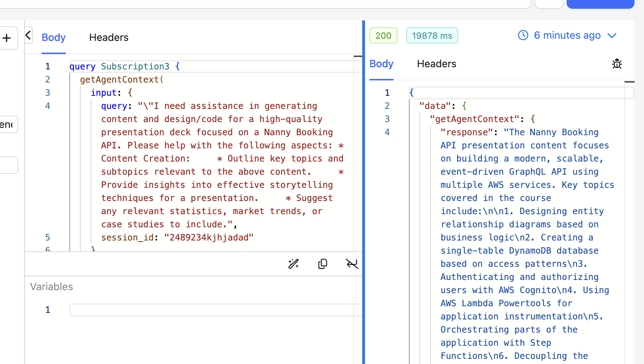
Task: Click the debug bug icon
Action: pos(617,64)
